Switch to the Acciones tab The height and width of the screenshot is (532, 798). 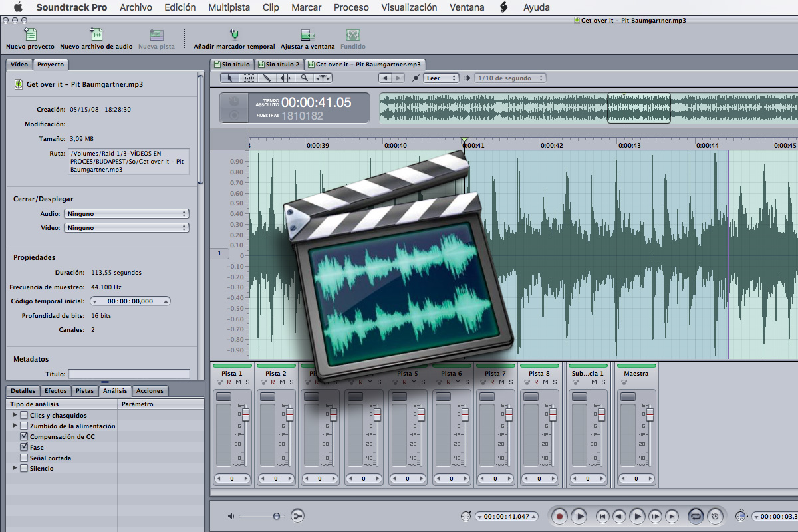click(x=150, y=391)
